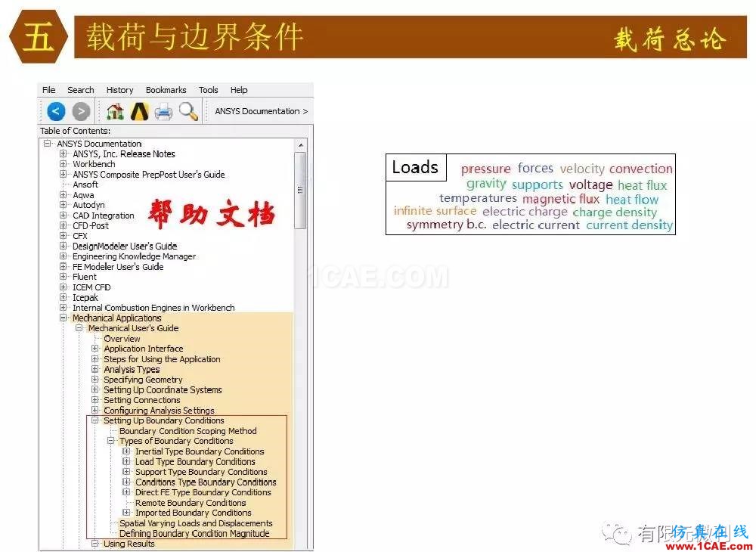Expand Engineering Knowledge Manager node
Viewport: 756px width, 552px height.
[x=64, y=256]
